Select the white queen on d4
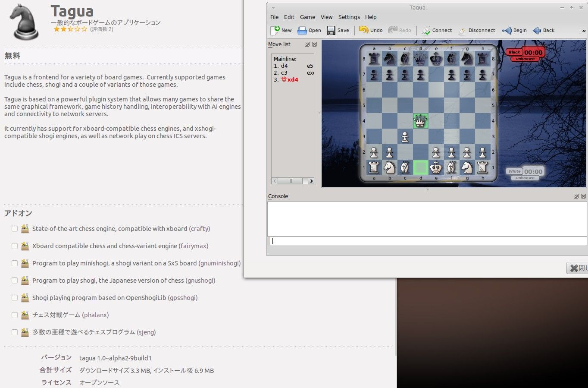The width and height of the screenshot is (588, 388). coord(420,121)
